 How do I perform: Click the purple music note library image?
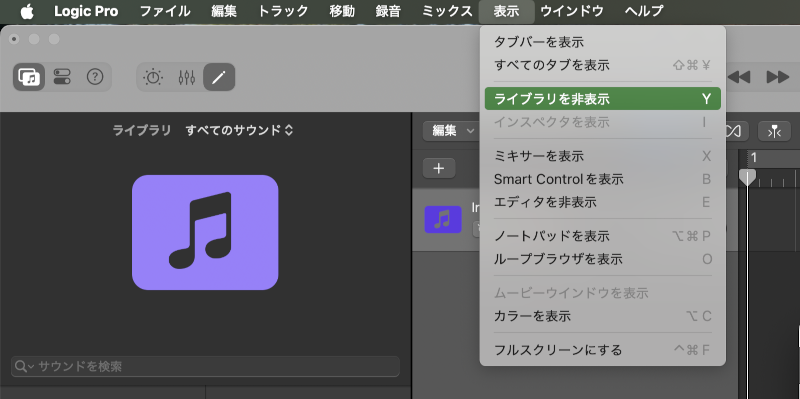[x=205, y=233]
